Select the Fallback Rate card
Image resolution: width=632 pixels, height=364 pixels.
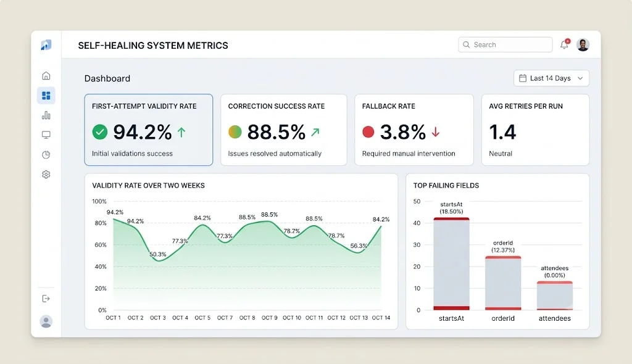[414, 130]
